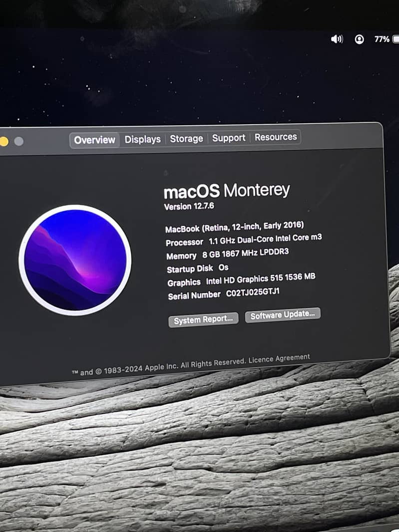Screen dimensions: 399x532
Task: Click the Startup Disk value Os
Action: (223, 267)
